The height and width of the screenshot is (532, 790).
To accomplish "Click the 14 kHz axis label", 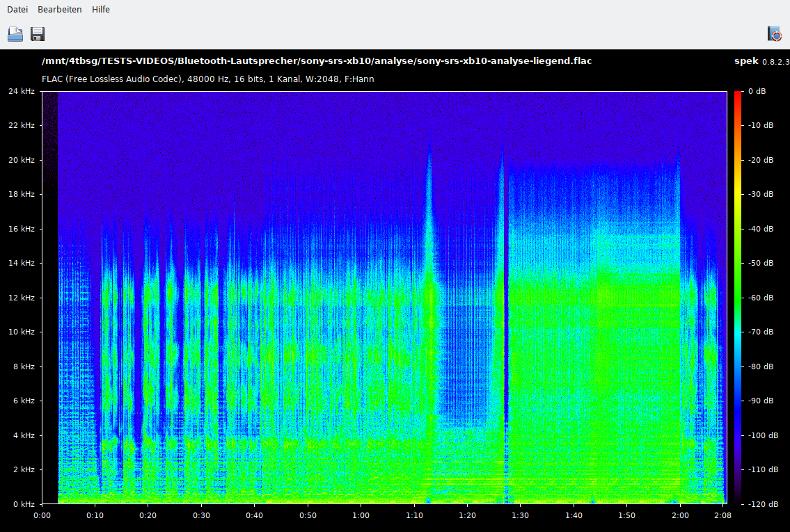I will pyautogui.click(x=21, y=264).
